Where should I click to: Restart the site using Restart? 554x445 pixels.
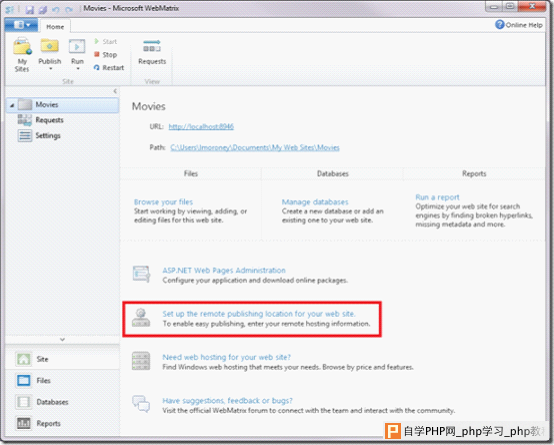[109, 68]
